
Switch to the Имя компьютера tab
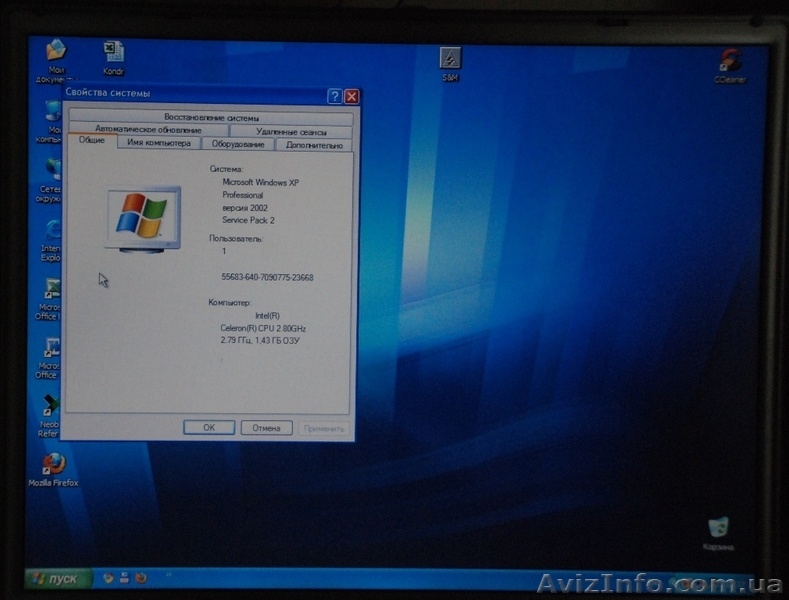pos(159,143)
